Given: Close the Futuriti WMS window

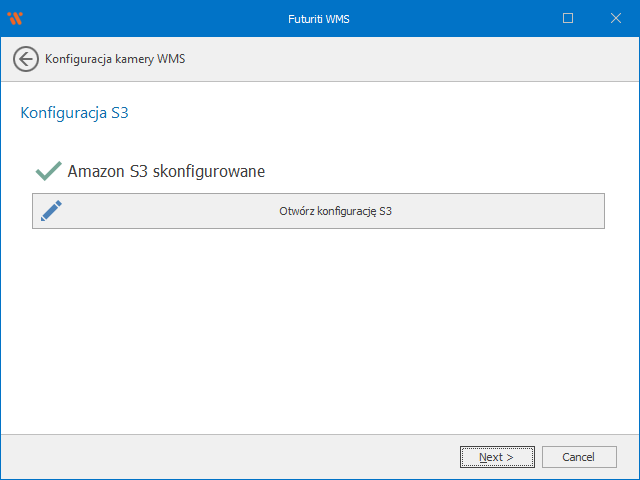Looking at the screenshot, I should pos(615,18).
